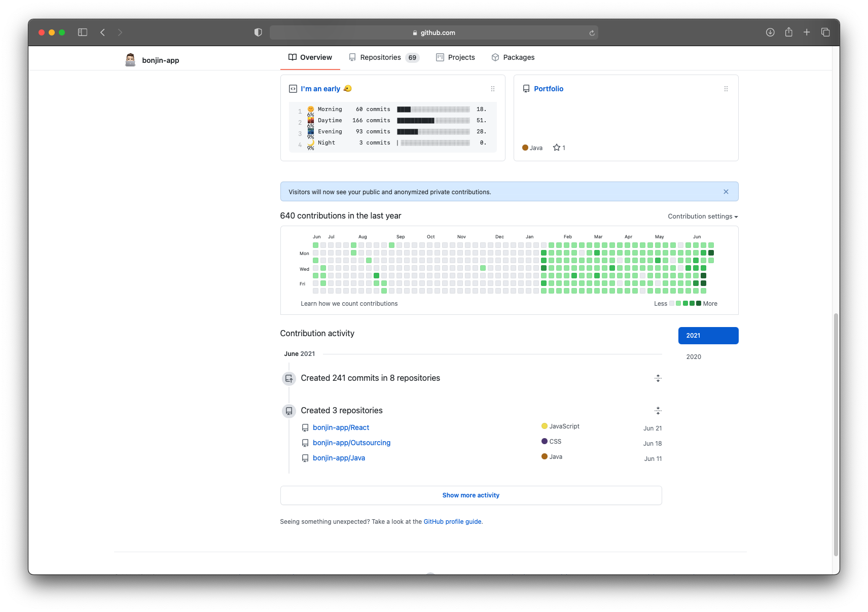Click the bonjin-app username text
868x612 pixels.
click(161, 60)
